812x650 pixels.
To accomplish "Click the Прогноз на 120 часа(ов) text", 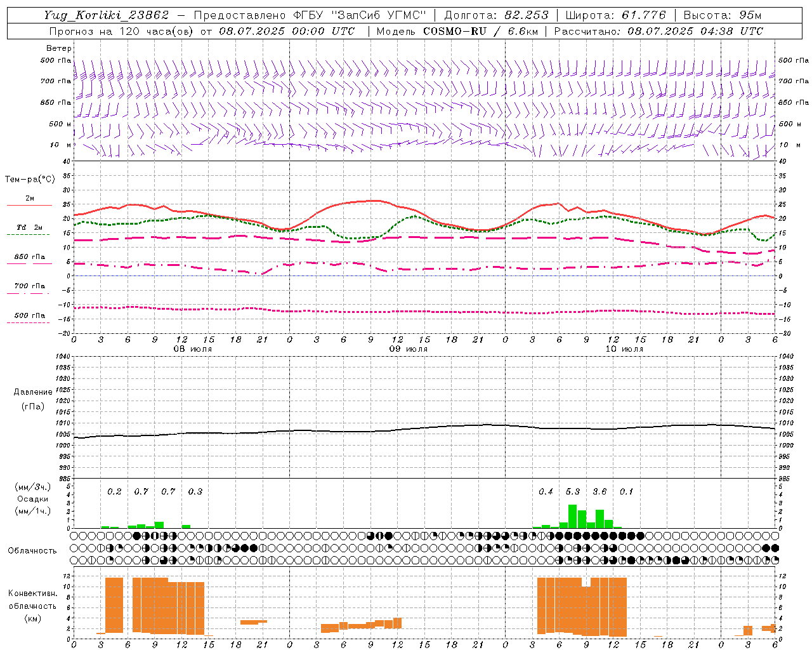I will coord(122,31).
